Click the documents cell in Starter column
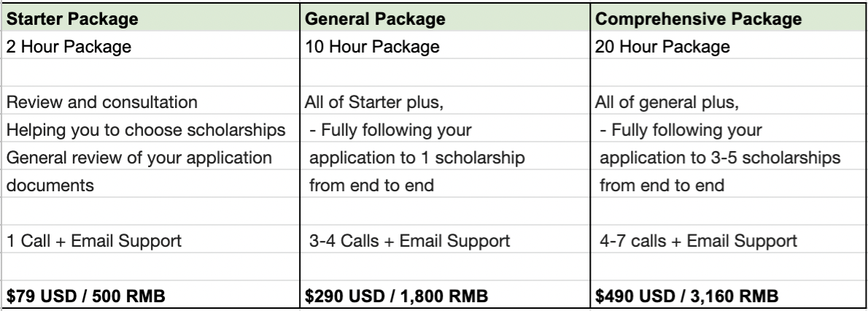868x311 pixels. (x=150, y=184)
